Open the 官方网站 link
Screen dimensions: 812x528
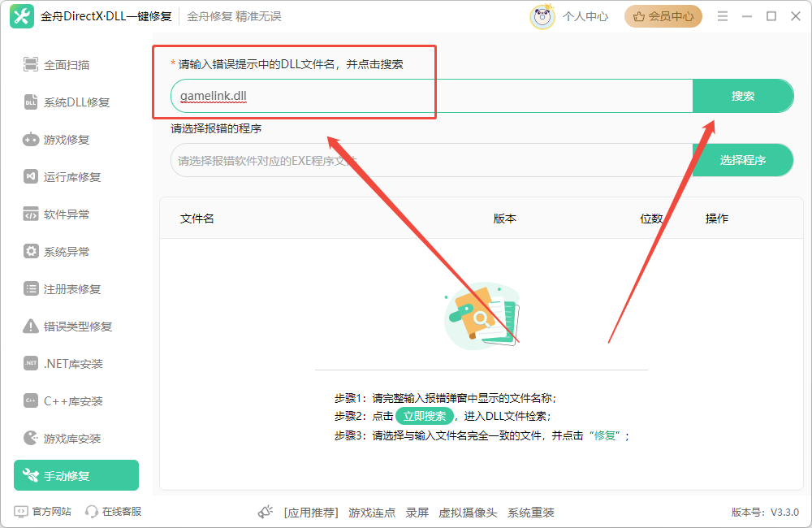(x=51, y=512)
